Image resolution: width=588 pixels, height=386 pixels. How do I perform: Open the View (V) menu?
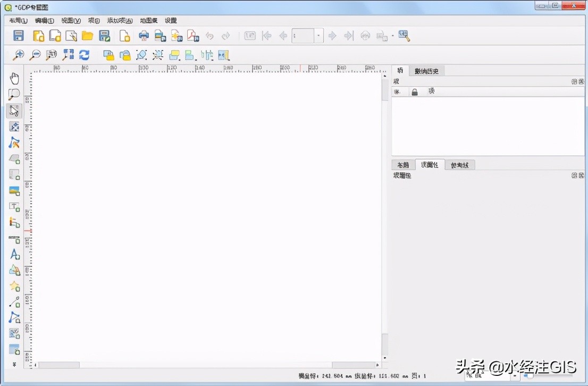(x=71, y=21)
